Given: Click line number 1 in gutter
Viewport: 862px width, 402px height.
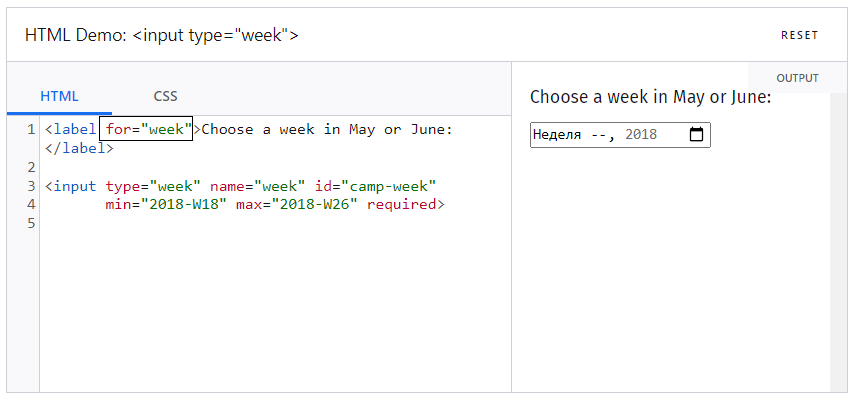Looking at the screenshot, I should (31, 130).
